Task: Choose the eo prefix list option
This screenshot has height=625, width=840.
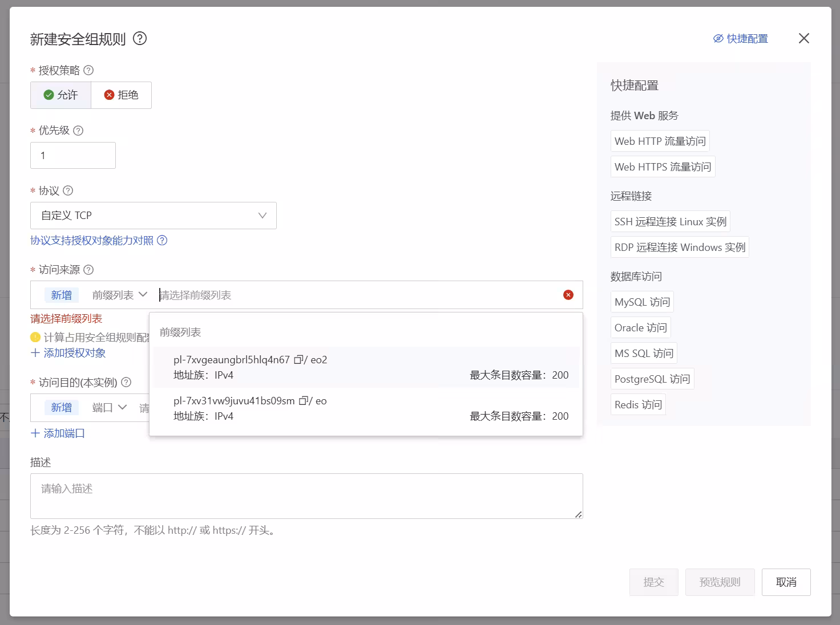Action: coord(365,409)
